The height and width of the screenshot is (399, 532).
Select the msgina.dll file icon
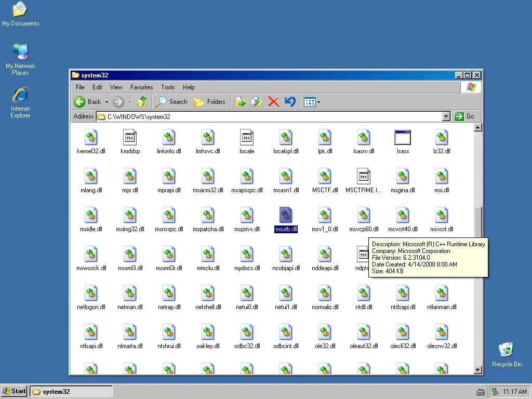403,177
